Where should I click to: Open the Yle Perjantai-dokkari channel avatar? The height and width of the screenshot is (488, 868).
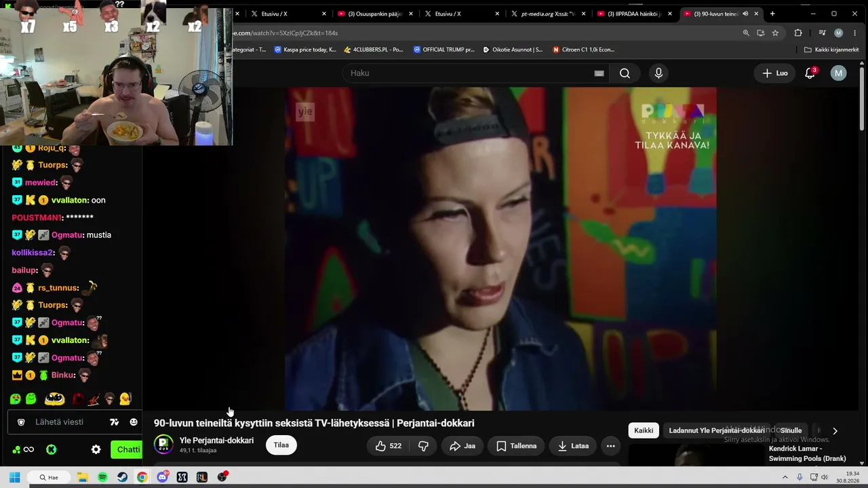(x=163, y=445)
